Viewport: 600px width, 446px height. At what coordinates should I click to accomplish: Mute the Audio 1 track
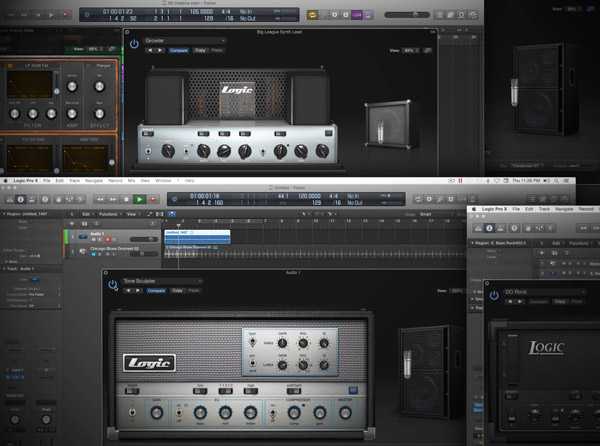point(93,239)
